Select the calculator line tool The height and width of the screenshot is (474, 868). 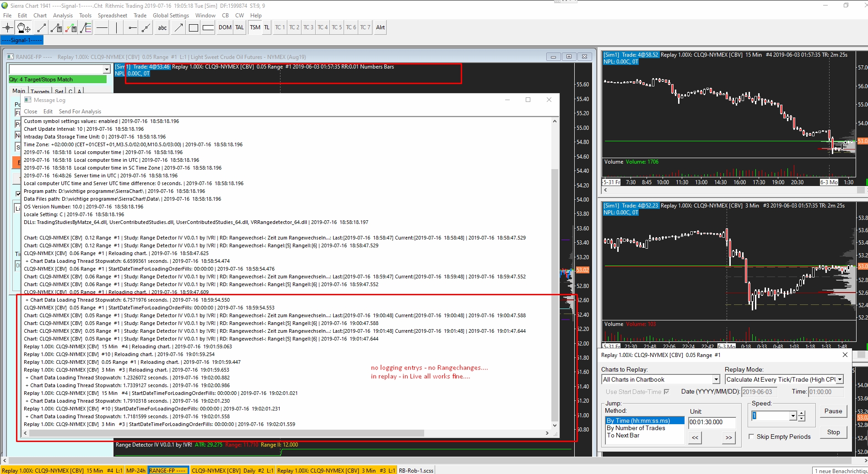pyautogui.click(x=56, y=28)
